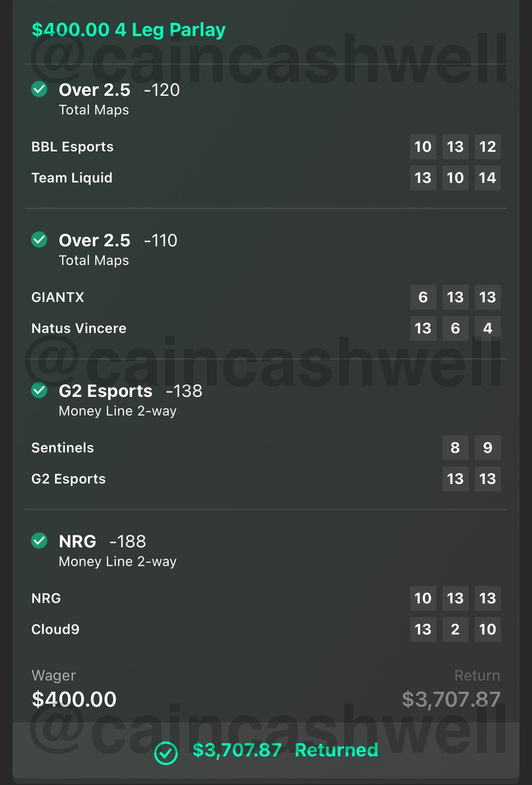
Task: Click the green check beside Over 2.5 -110
Action: coord(39,240)
